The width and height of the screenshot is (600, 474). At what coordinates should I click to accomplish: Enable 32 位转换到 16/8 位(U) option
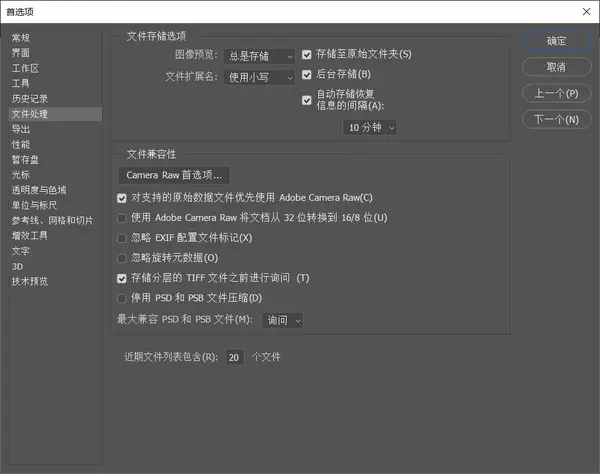click(122, 218)
